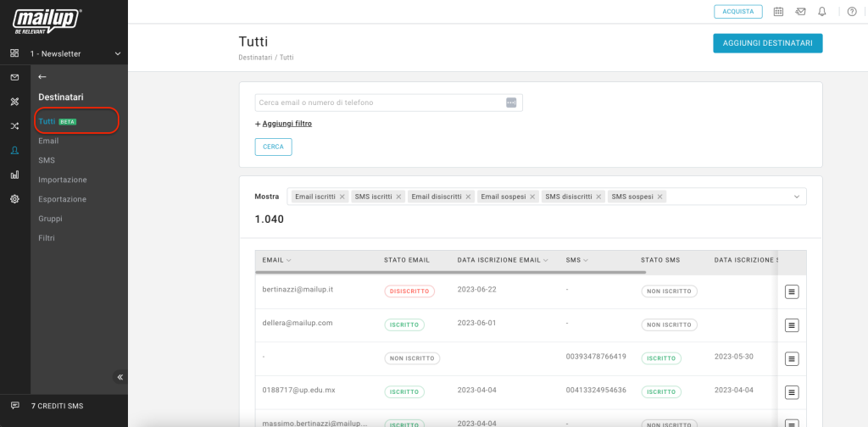Viewport: 868px width, 427px height.
Task: Click the 'Aggiungi filtro' link
Action: pos(283,124)
